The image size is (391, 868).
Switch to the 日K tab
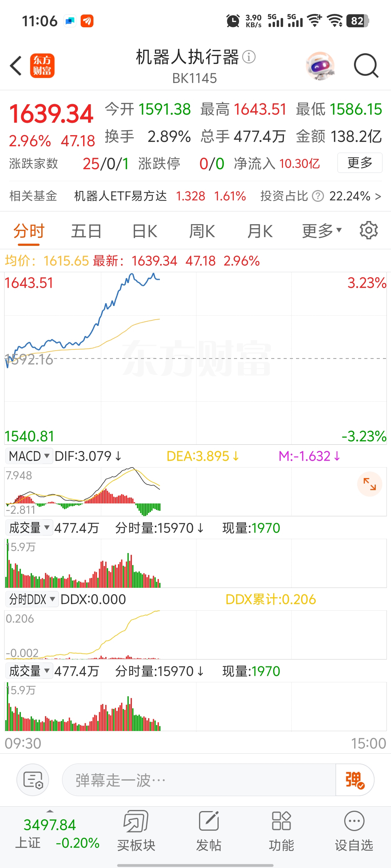pyautogui.click(x=145, y=232)
